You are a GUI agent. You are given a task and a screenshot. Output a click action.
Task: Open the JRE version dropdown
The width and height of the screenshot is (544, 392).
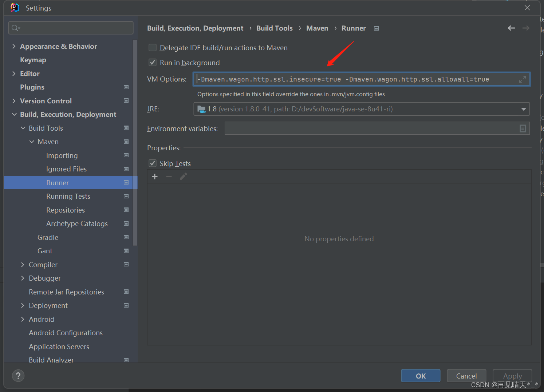coord(524,109)
